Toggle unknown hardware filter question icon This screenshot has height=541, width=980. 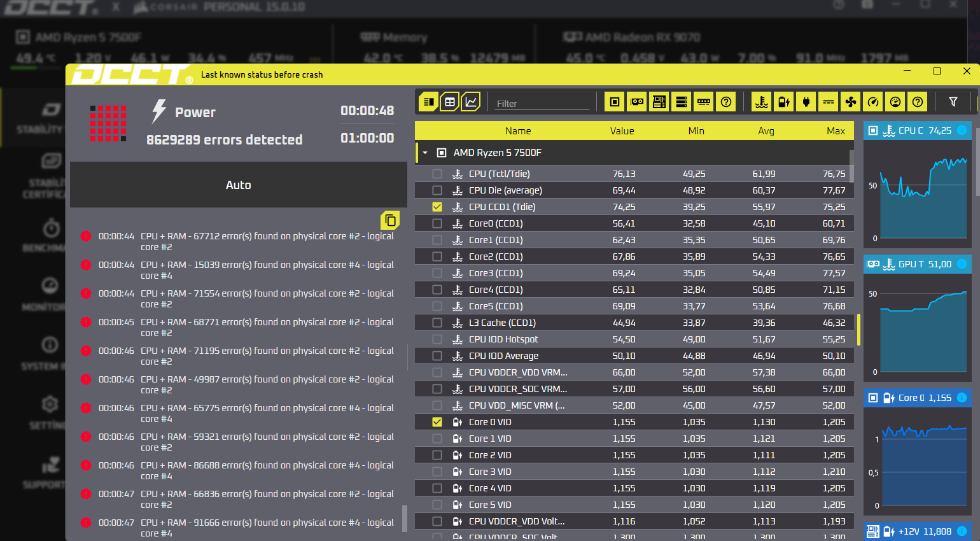pyautogui.click(x=725, y=102)
